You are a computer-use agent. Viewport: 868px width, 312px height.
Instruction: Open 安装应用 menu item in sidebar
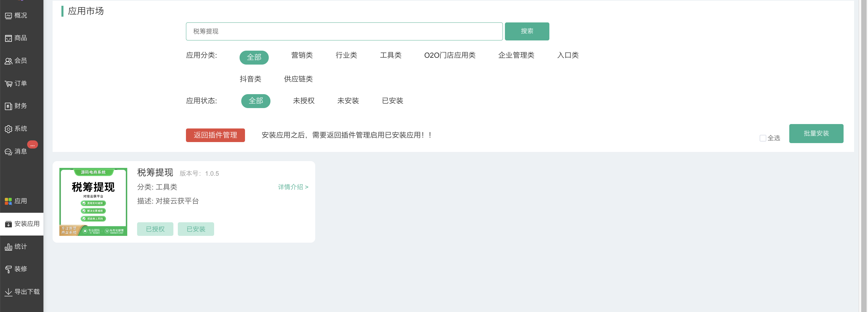click(22, 224)
